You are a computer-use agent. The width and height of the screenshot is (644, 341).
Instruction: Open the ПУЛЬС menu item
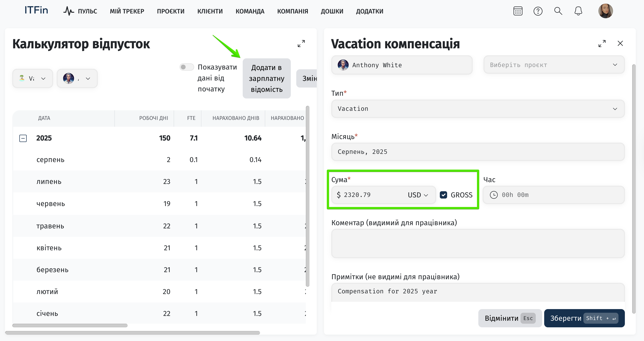[x=80, y=11]
